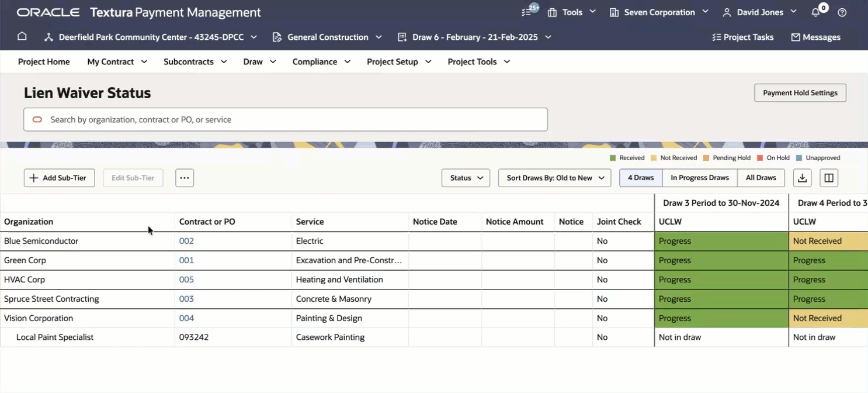Click the Draw 3 Period to 30-Nov-2024 header
Viewport: 868px width, 393px height.
tap(721, 203)
